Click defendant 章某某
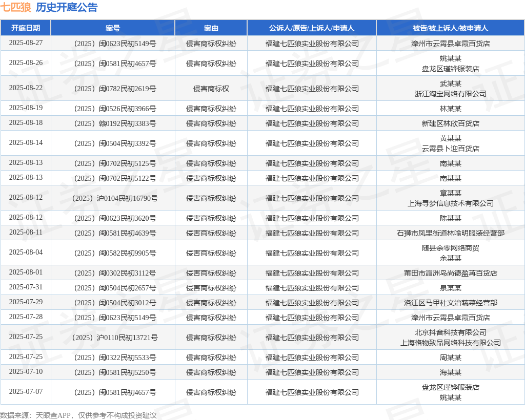Screen dimensions: 525x420 pyautogui.click(x=450, y=193)
